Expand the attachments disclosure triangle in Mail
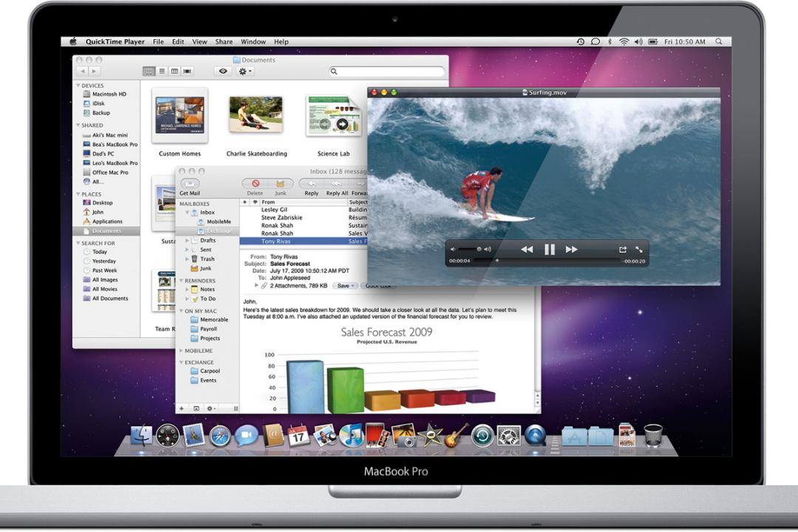 (x=256, y=286)
